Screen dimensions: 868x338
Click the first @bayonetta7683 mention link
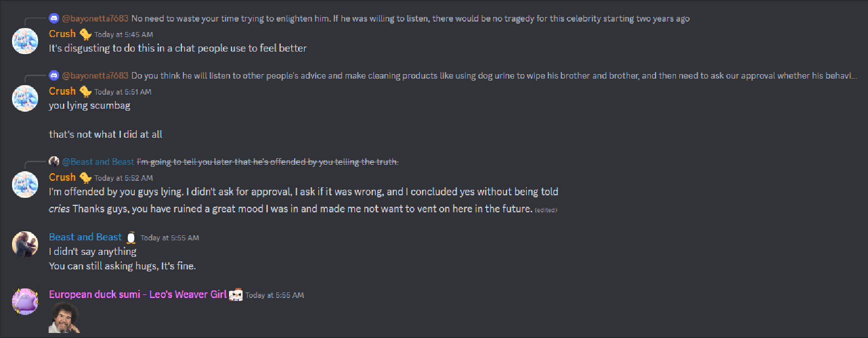[x=95, y=19]
